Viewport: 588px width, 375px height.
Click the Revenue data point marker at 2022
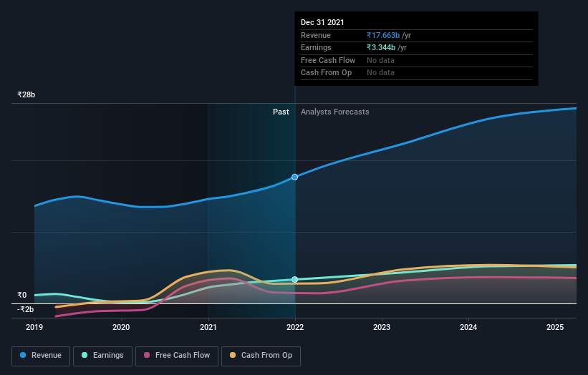pyautogui.click(x=295, y=177)
